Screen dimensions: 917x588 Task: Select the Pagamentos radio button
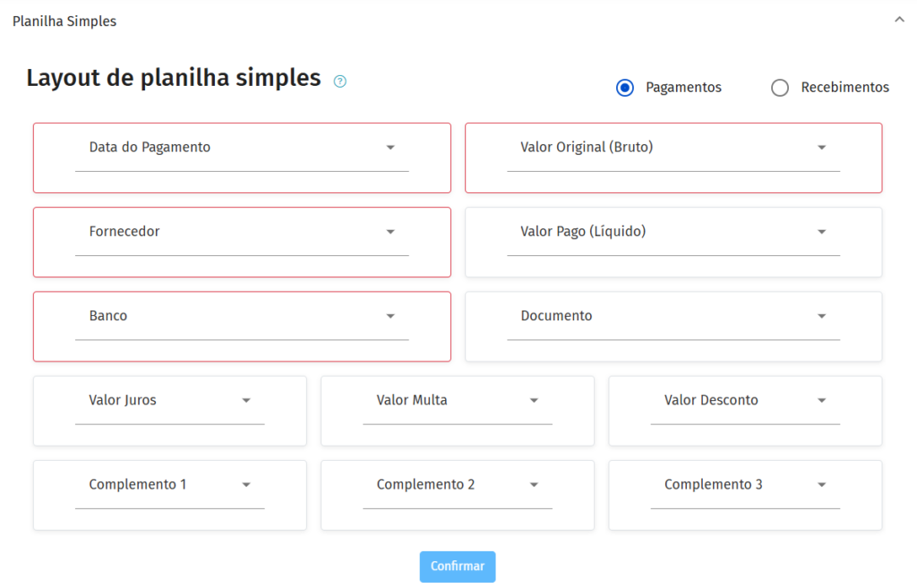point(625,88)
